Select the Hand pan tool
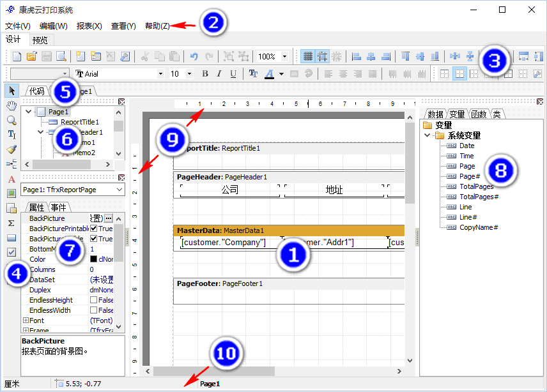This screenshot has height=392, width=547. click(x=12, y=105)
